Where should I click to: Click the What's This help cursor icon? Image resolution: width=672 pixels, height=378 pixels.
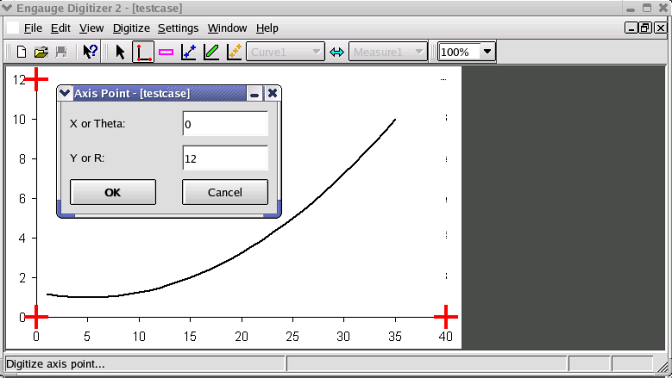coord(90,52)
